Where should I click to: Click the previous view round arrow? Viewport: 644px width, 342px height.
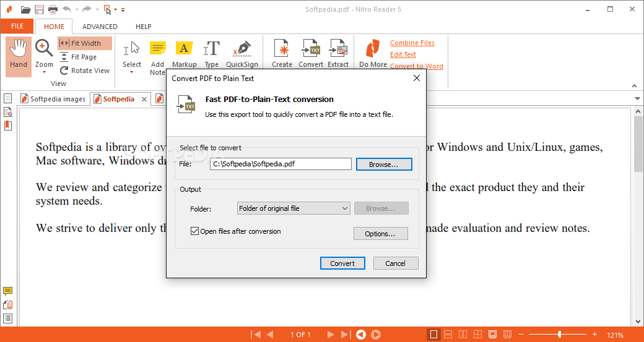click(360, 335)
